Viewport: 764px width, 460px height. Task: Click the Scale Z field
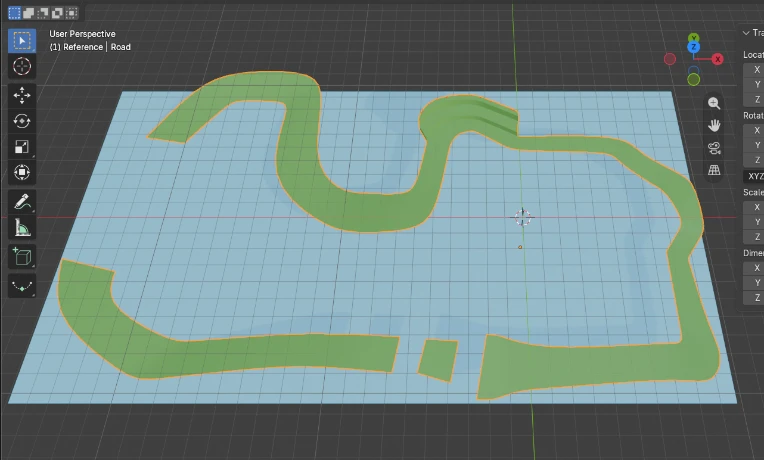click(x=753, y=236)
